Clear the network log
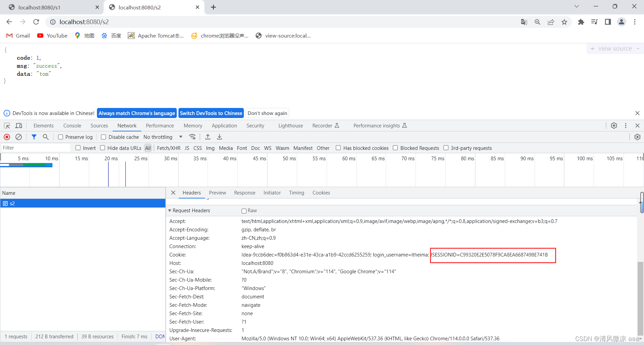Screen dimensions: 644x345 click(19, 137)
